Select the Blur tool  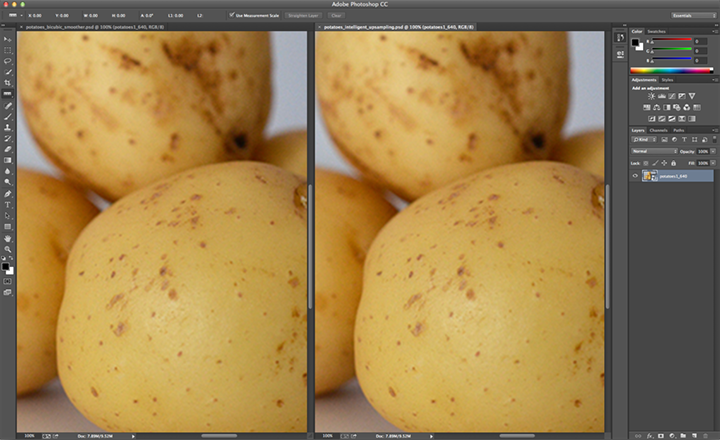coord(7,171)
